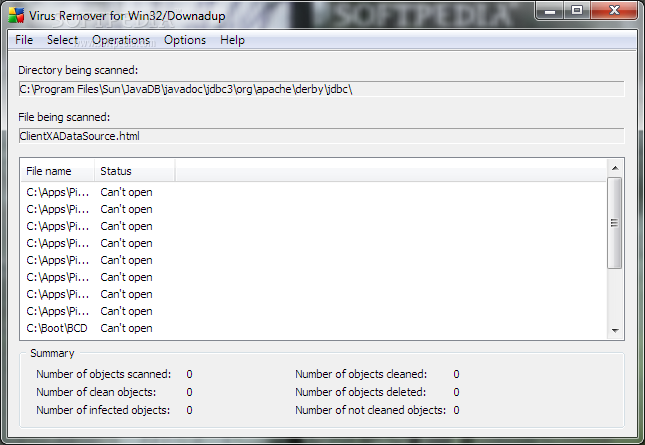Click the Can't open status of C:\Boot\BCD
Screen dimensions: 645x445
tap(126, 328)
